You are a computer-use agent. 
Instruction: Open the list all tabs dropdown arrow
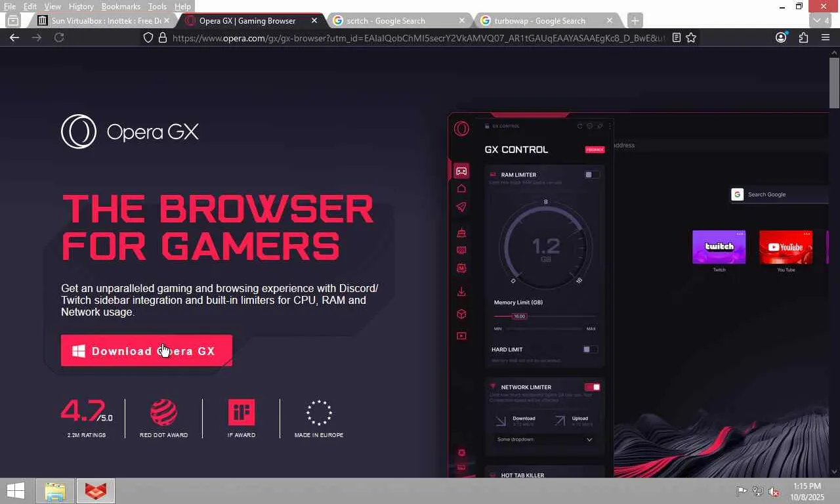coord(820,20)
